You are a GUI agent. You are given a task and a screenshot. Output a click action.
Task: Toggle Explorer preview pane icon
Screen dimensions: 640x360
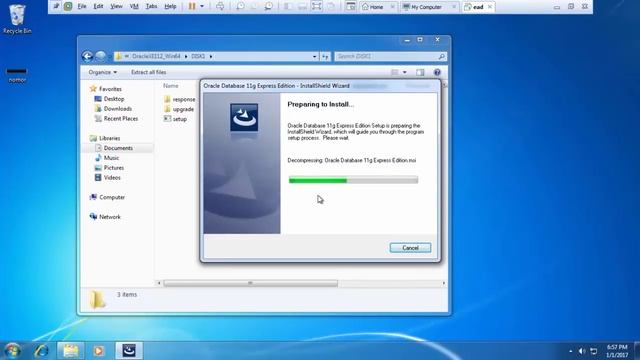(420, 72)
